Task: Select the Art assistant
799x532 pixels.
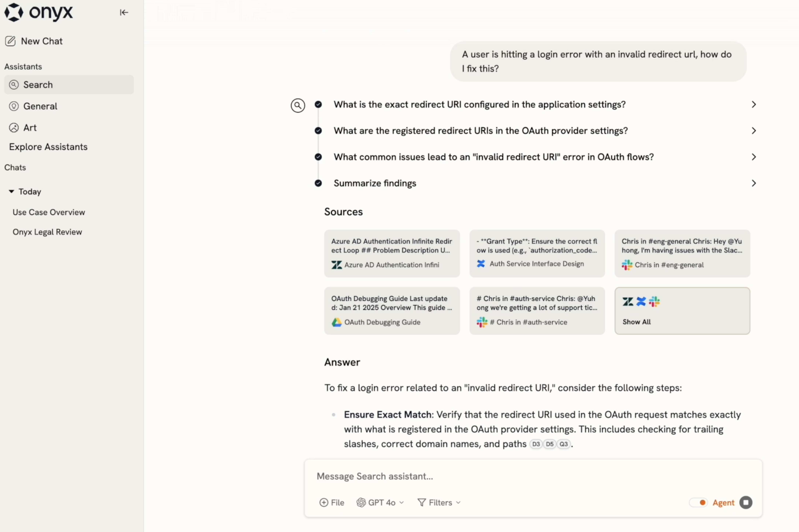Action: pos(29,128)
